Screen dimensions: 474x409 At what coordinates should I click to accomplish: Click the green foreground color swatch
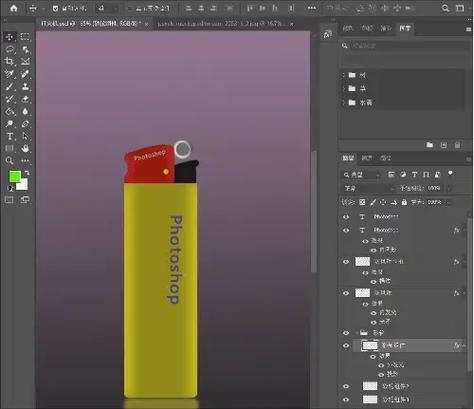[15, 176]
